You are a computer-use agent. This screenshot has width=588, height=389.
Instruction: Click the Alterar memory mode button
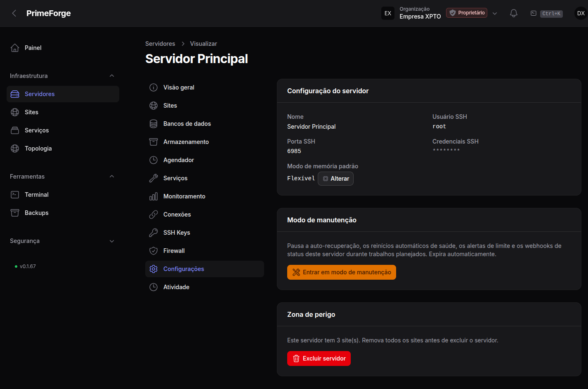[335, 179]
